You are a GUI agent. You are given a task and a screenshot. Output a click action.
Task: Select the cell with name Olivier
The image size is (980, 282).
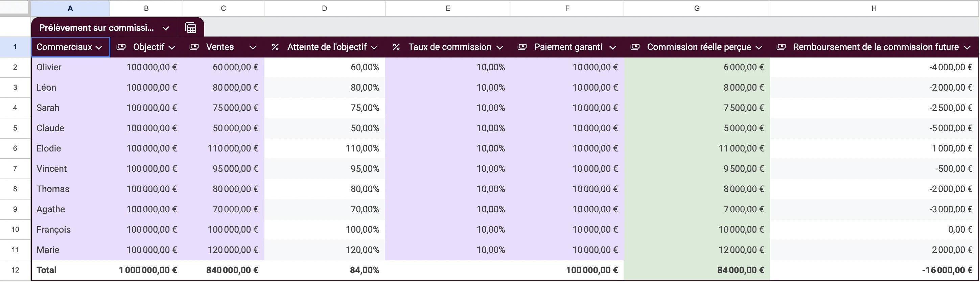click(x=71, y=67)
